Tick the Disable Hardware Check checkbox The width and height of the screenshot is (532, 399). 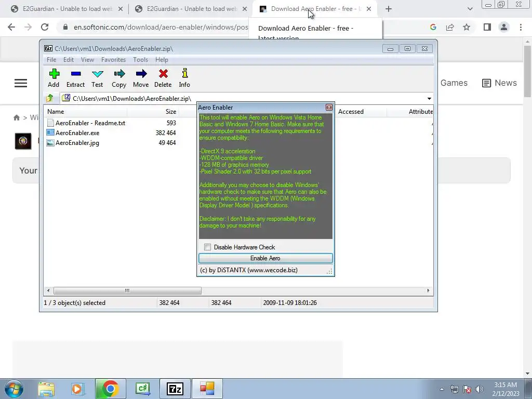point(208,247)
